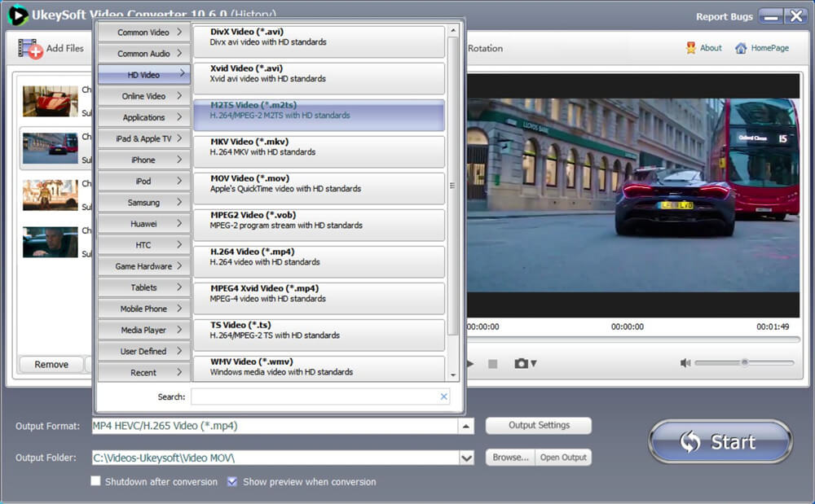
Task: Click the UkeySoft app logo icon
Action: pyautogui.click(x=17, y=15)
